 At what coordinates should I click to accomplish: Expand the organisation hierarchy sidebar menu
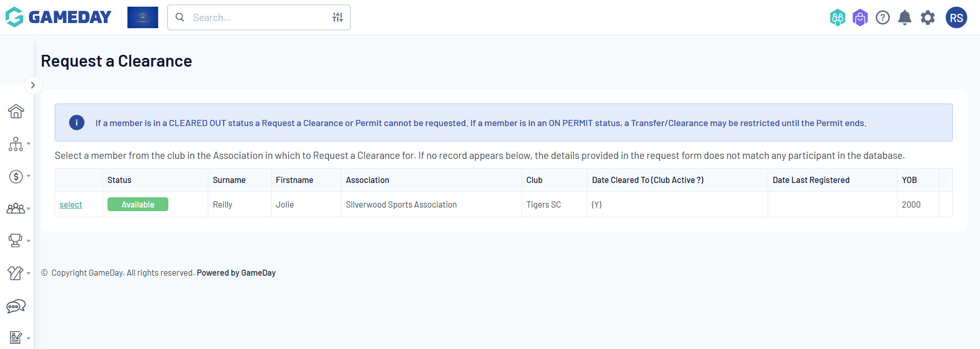pyautogui.click(x=16, y=144)
